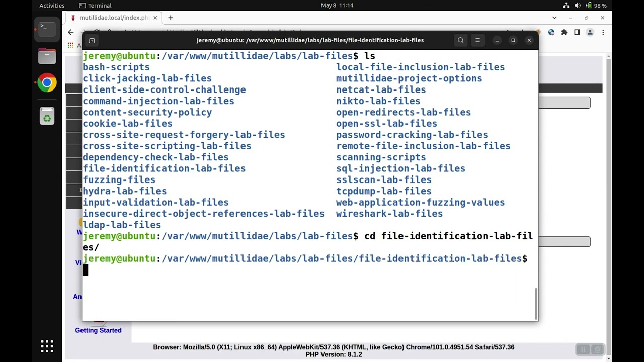
Task: Open the Trash icon in the dock
Action: 47,116
